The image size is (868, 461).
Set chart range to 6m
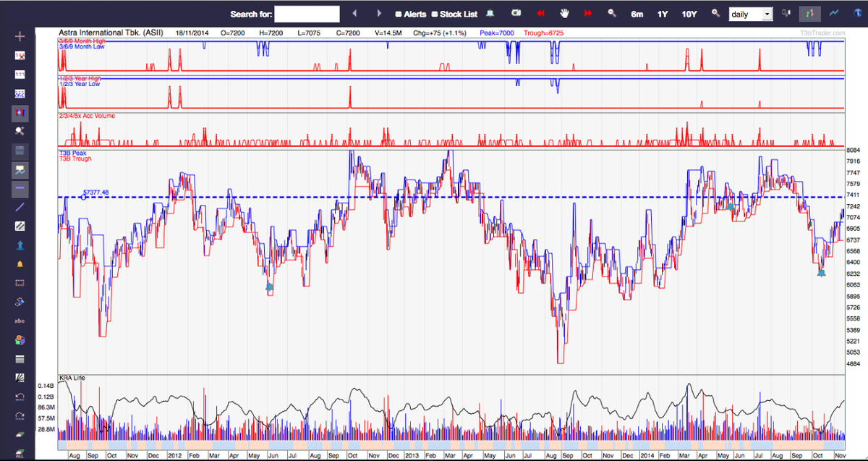[x=637, y=14]
